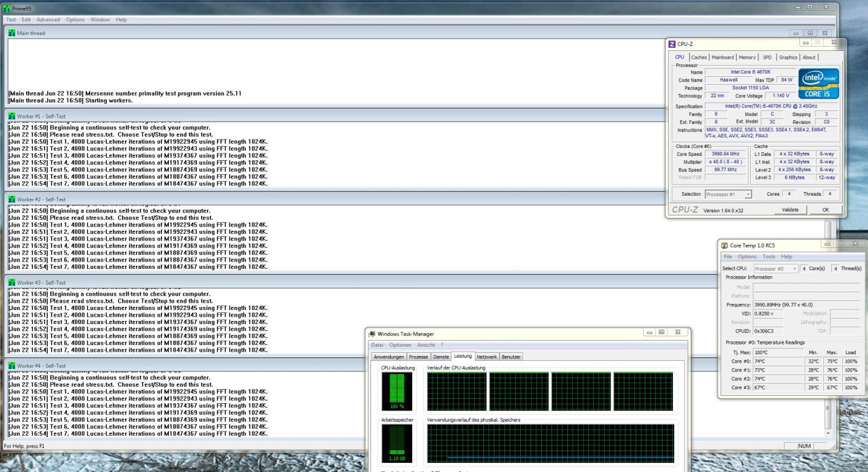Switch to the Netzwerk tab in Task-Manager
The height and width of the screenshot is (472, 868).
pos(487,357)
